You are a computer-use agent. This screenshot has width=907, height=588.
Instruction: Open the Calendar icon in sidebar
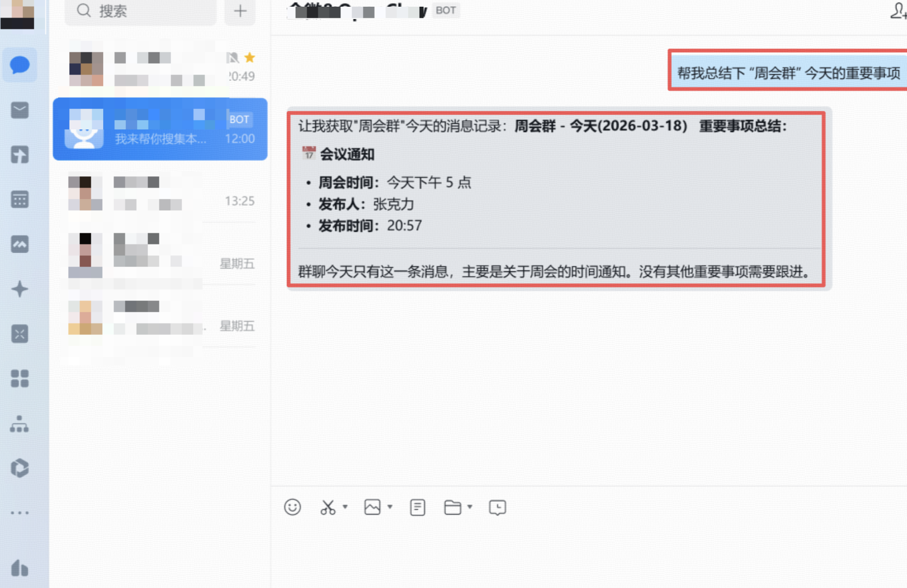[x=20, y=200]
